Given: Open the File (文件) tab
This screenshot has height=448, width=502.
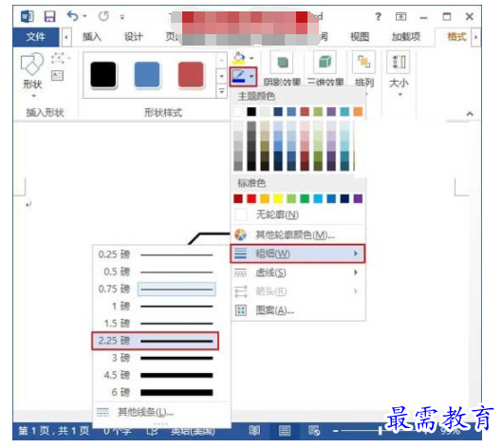Looking at the screenshot, I should point(36,37).
